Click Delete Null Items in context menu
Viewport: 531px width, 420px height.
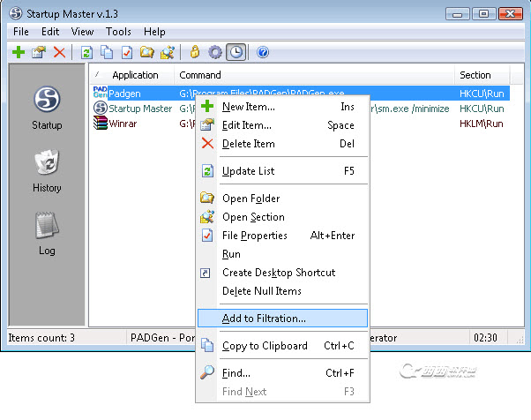pos(262,291)
